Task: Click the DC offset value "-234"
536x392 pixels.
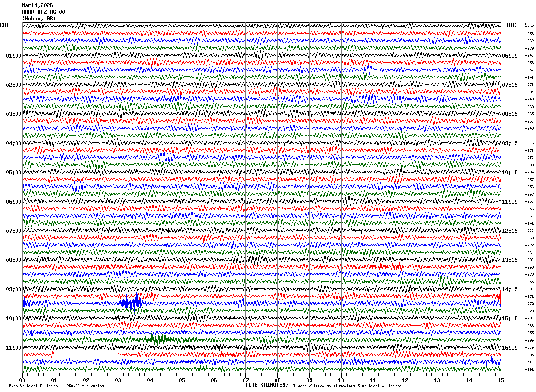Action: (529, 92)
